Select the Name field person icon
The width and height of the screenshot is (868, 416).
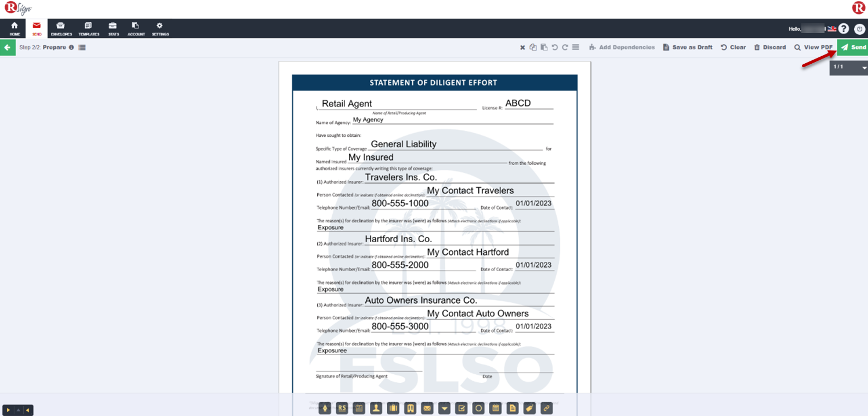[x=376, y=408]
